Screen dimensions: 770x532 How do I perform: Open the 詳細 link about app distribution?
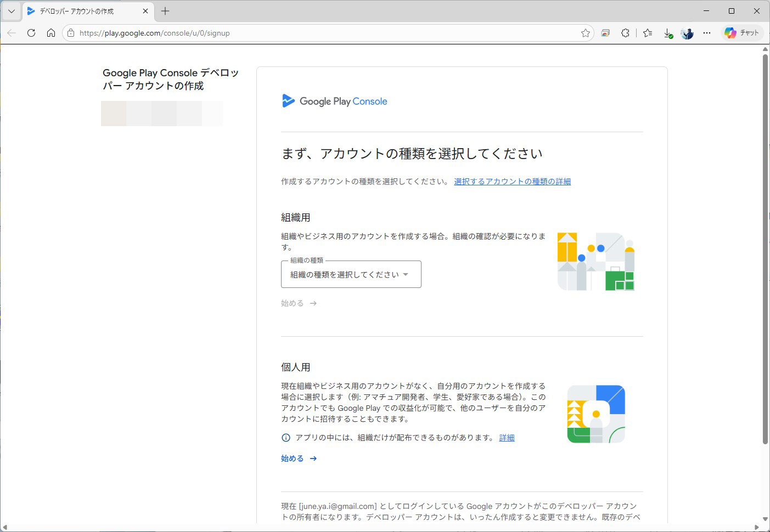[507, 438]
